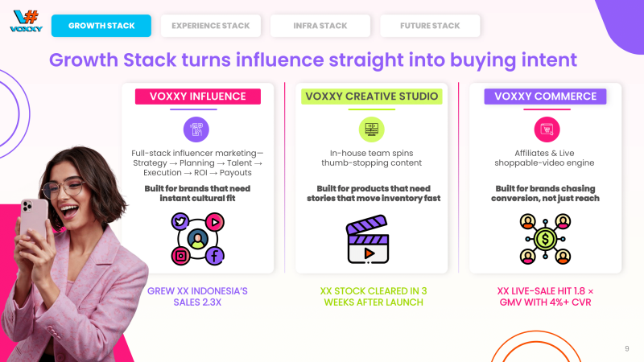Select the Growth Stack tab
This screenshot has height=362, width=644.
pos(101,26)
